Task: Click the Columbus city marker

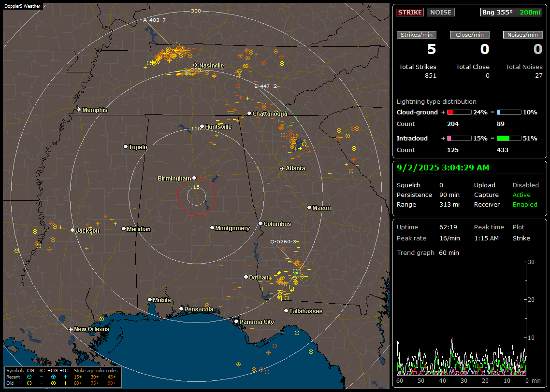Action: pos(261,223)
